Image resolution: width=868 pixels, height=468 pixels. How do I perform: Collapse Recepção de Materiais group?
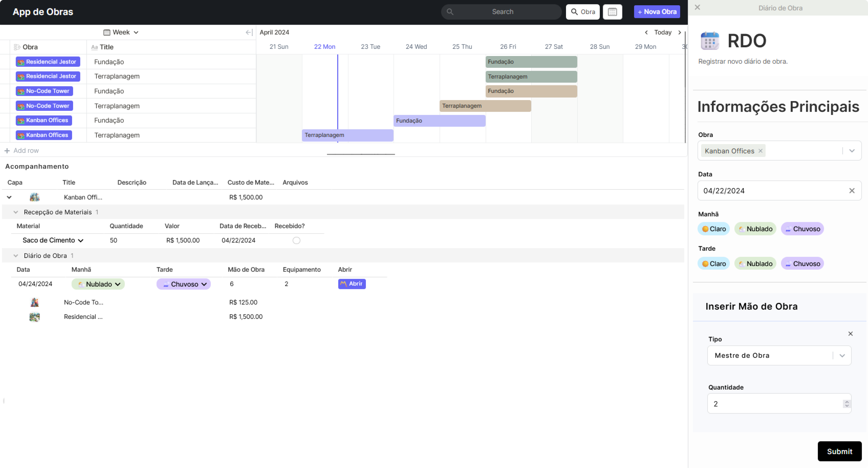15,212
